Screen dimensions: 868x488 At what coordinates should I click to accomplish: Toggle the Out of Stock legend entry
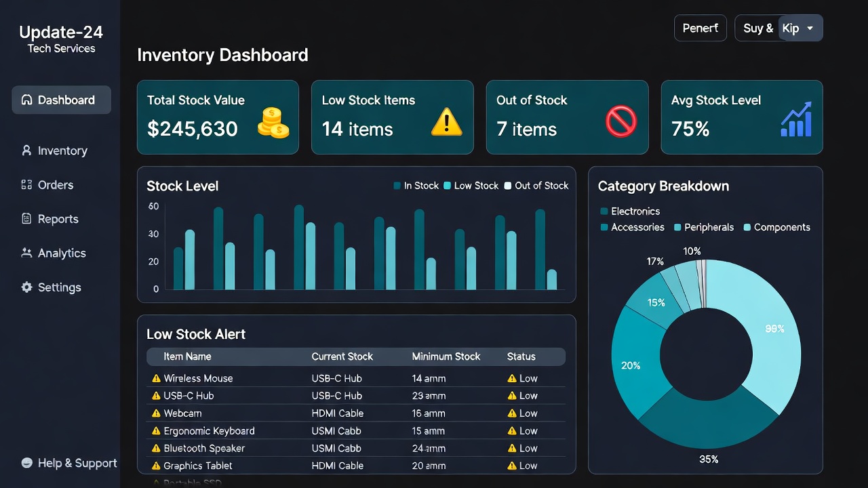tap(536, 185)
